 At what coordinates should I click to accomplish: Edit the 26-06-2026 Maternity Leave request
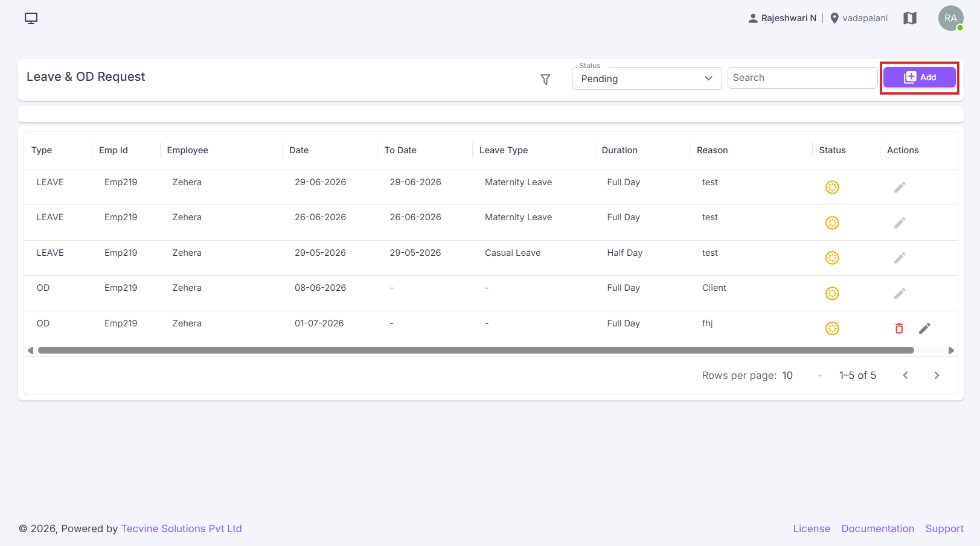point(900,223)
